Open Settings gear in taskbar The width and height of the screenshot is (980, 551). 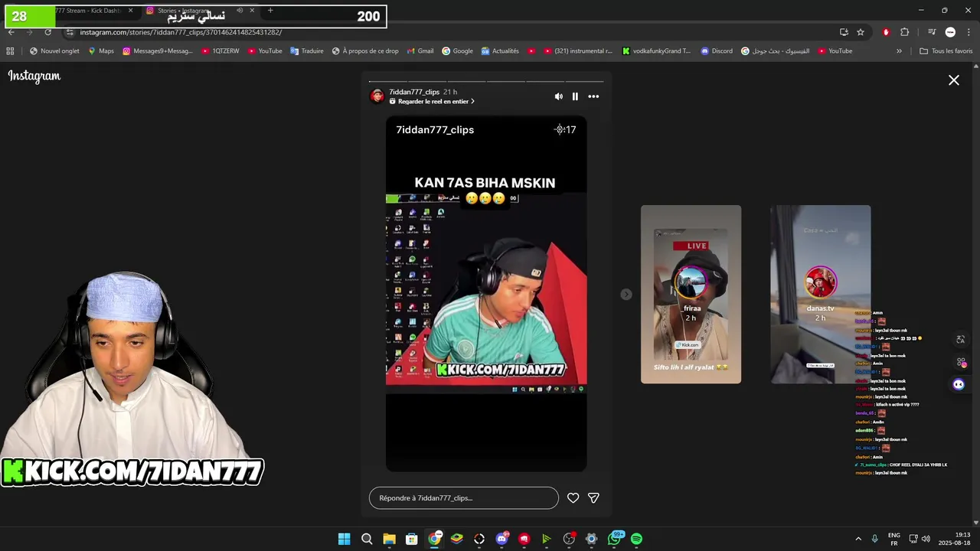[591, 539]
